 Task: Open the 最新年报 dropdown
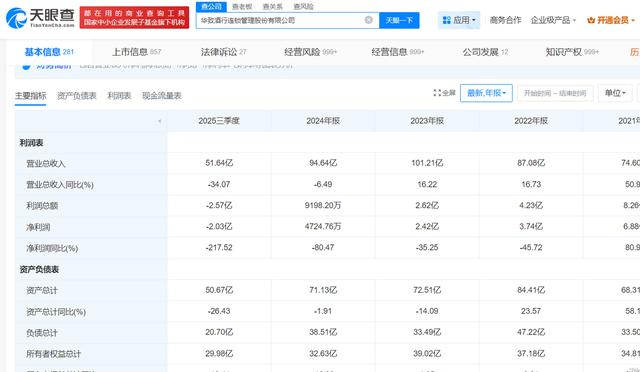[486, 93]
